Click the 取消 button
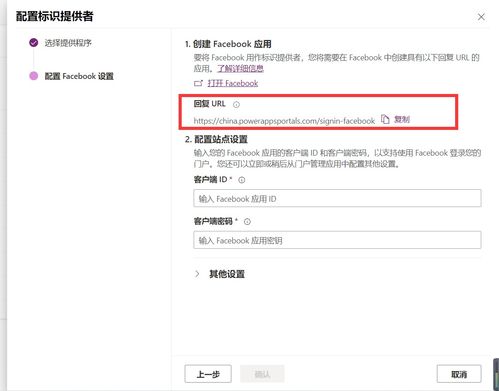The height and width of the screenshot is (391, 499). click(459, 374)
